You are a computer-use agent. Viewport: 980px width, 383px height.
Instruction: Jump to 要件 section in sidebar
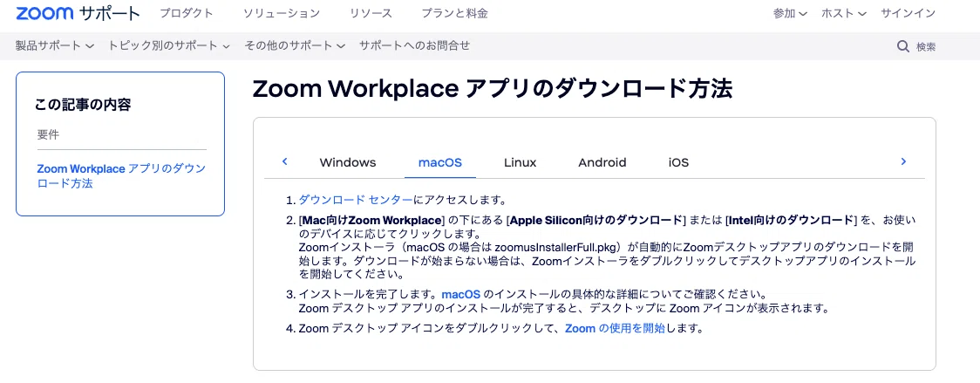point(48,134)
